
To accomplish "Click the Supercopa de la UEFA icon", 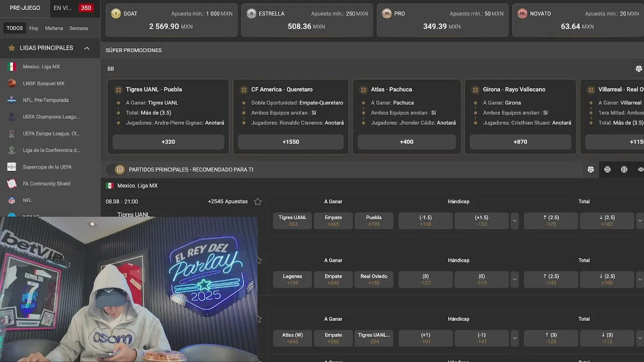I will coord(12,167).
